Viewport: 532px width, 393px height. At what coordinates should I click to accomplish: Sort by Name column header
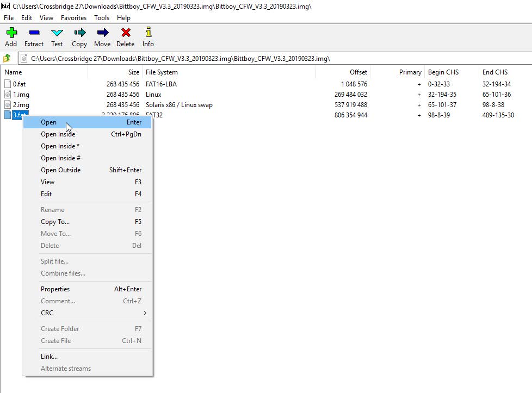click(x=44, y=72)
